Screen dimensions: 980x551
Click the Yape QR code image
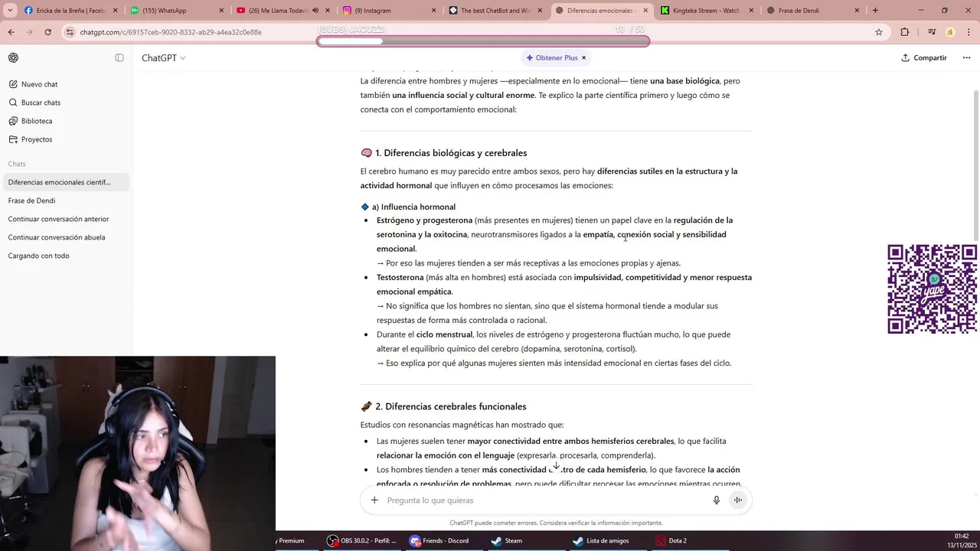(x=932, y=289)
